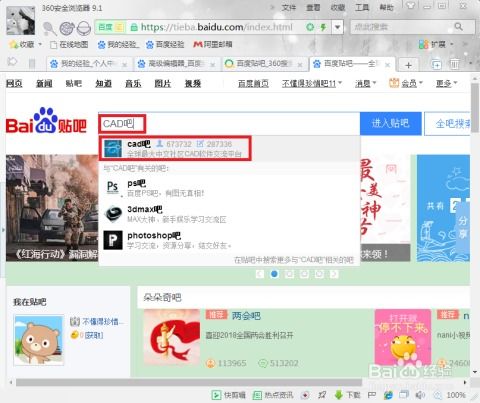Open the 帮助 menu

click(x=386, y=7)
